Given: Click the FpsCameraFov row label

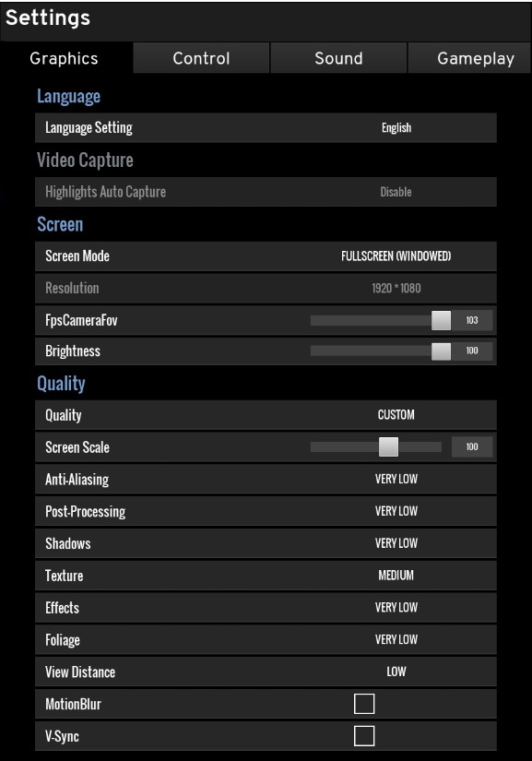Looking at the screenshot, I should pyautogui.click(x=81, y=320).
